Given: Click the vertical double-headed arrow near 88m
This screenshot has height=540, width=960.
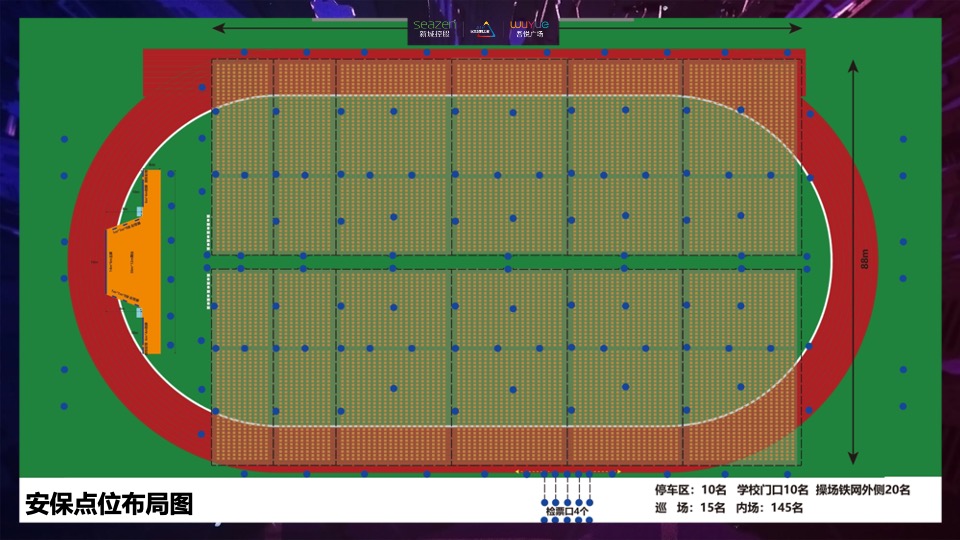Looking at the screenshot, I should pos(853,262).
